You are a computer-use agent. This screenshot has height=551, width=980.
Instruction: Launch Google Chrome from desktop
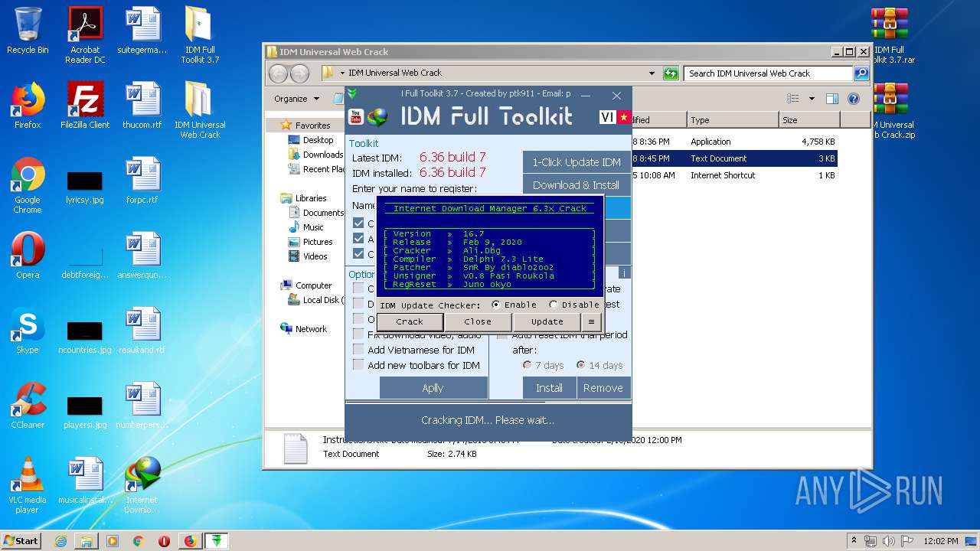[x=28, y=185]
